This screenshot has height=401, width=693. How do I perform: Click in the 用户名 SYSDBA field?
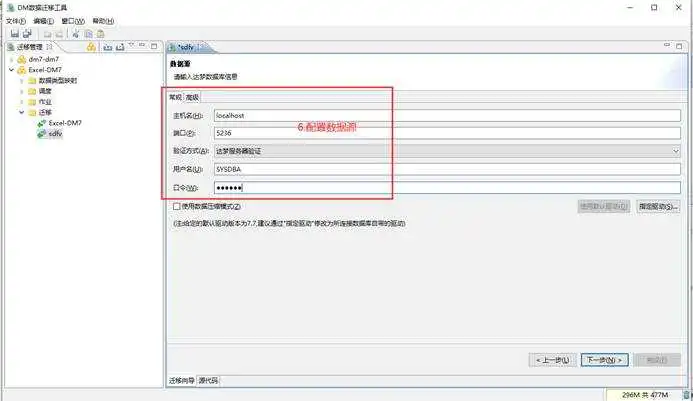[x=447, y=169]
